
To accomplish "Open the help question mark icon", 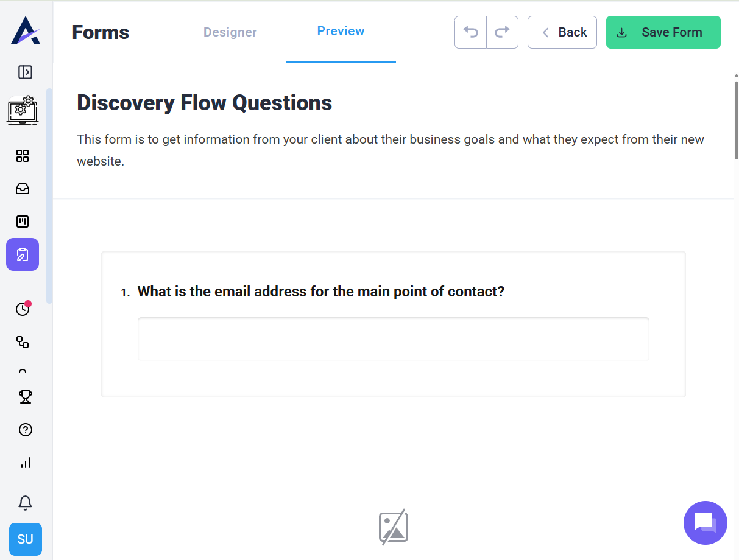I will point(25,430).
